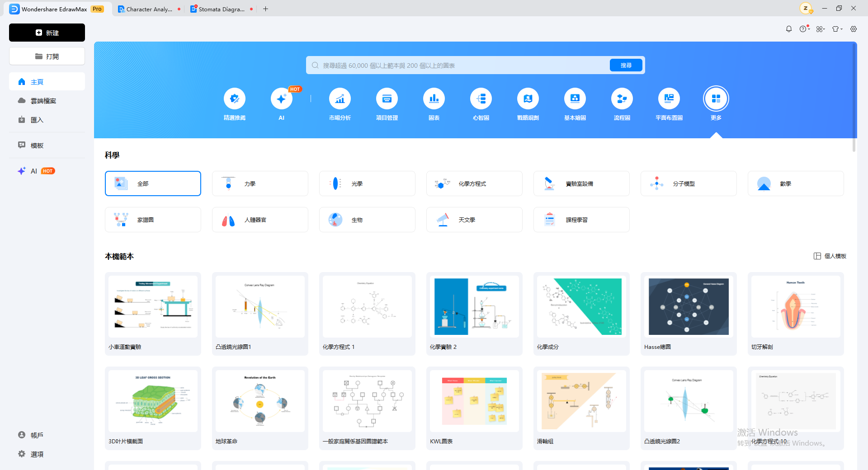Open the 凸透鏡光線圖2 template thumbnail

(x=689, y=401)
